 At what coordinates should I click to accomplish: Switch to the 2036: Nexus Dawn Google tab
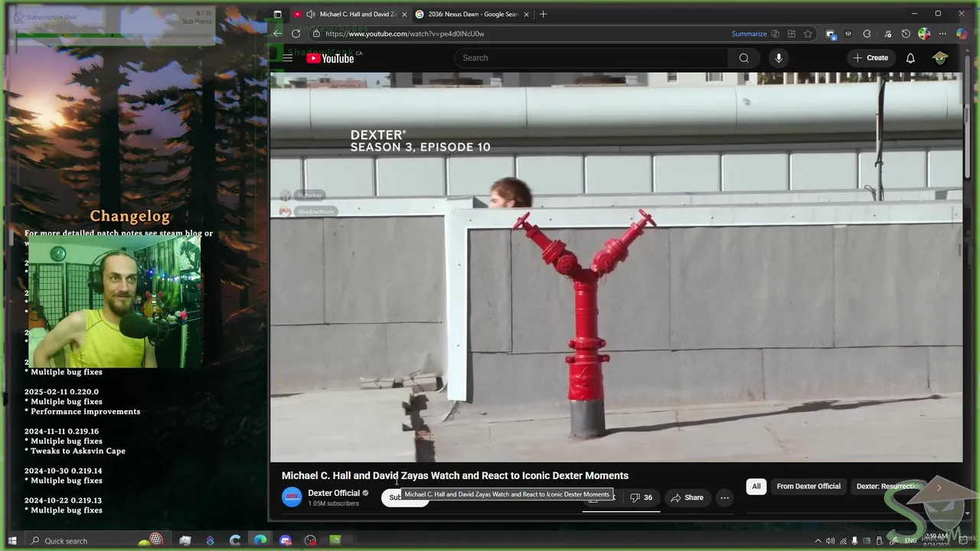[x=472, y=14]
